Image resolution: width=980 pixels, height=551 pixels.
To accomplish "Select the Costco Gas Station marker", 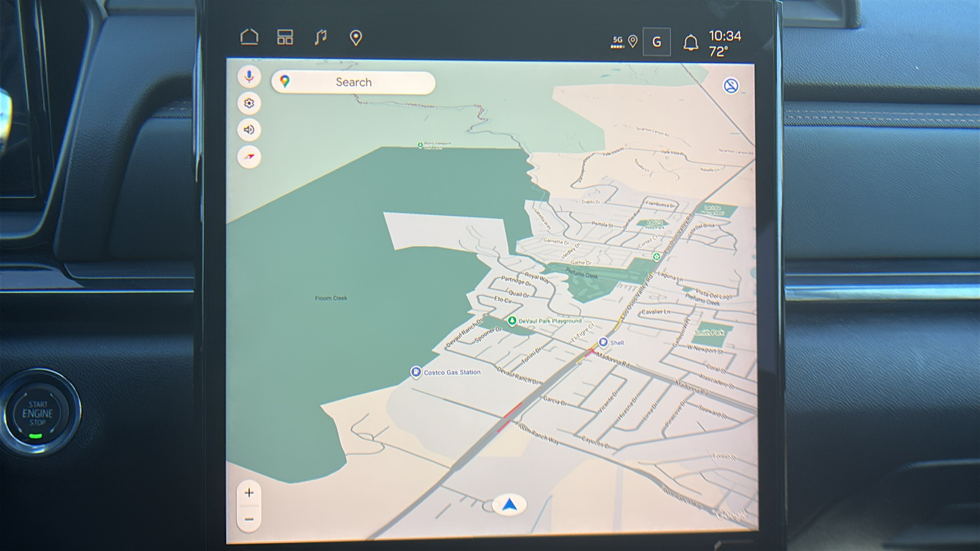I will (416, 372).
